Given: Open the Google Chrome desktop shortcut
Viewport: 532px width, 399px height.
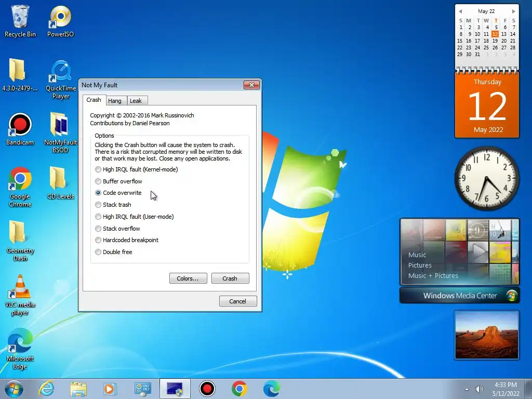Looking at the screenshot, I should point(20,187).
